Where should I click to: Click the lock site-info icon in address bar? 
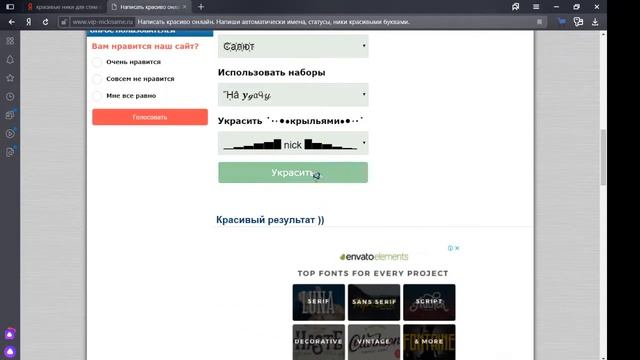pyautogui.click(x=63, y=22)
